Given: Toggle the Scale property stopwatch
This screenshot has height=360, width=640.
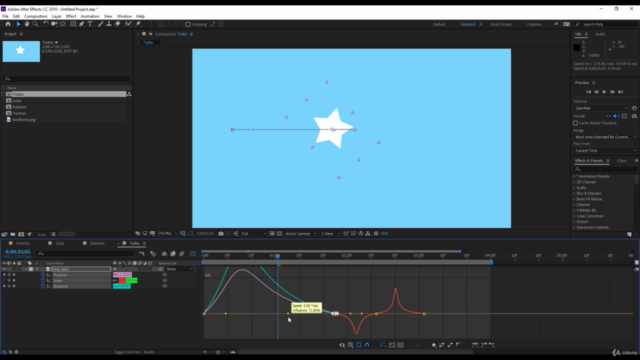Looking at the screenshot, I should (42, 280).
